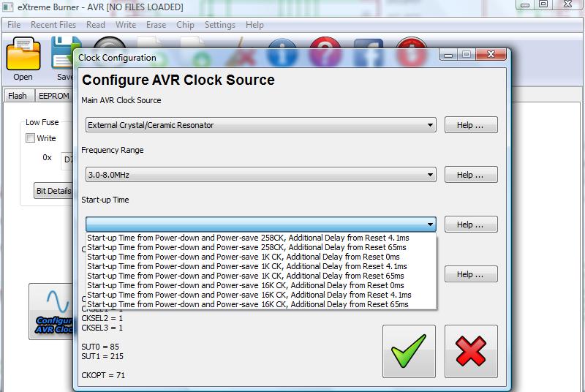Screen dimensions: 585x392
Task: Open the Read menu
Action: [x=96, y=25]
